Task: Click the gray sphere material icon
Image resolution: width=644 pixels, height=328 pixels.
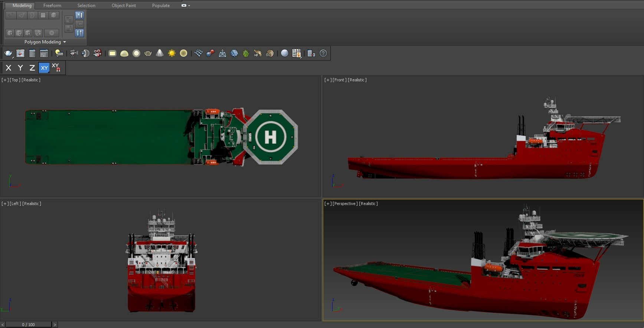Action: click(284, 53)
